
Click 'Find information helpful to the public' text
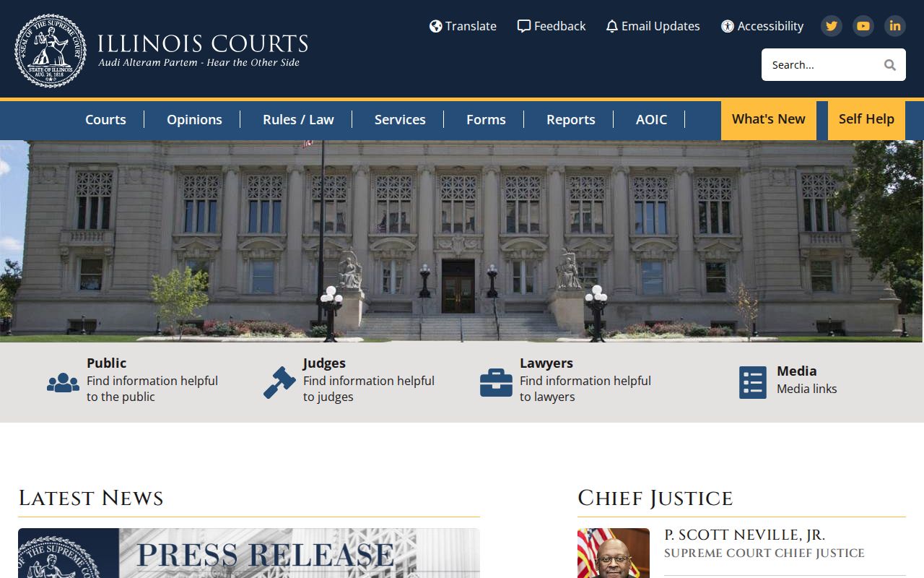point(152,389)
